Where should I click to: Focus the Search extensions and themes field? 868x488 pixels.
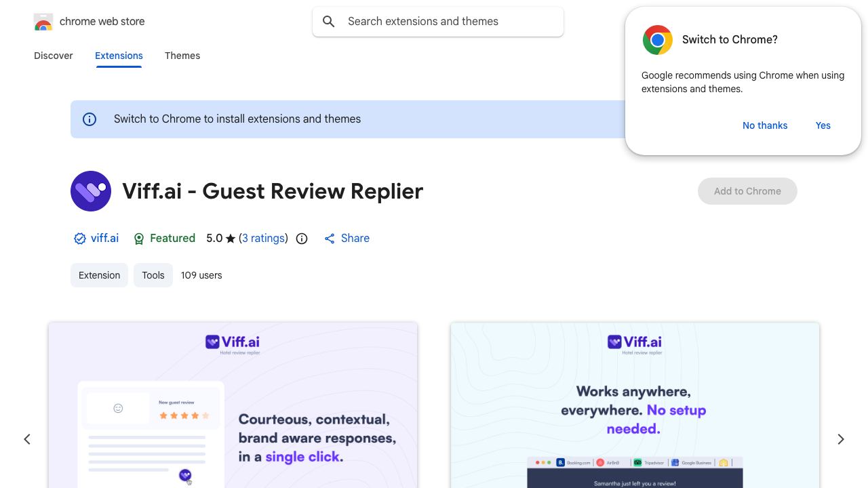coord(438,22)
